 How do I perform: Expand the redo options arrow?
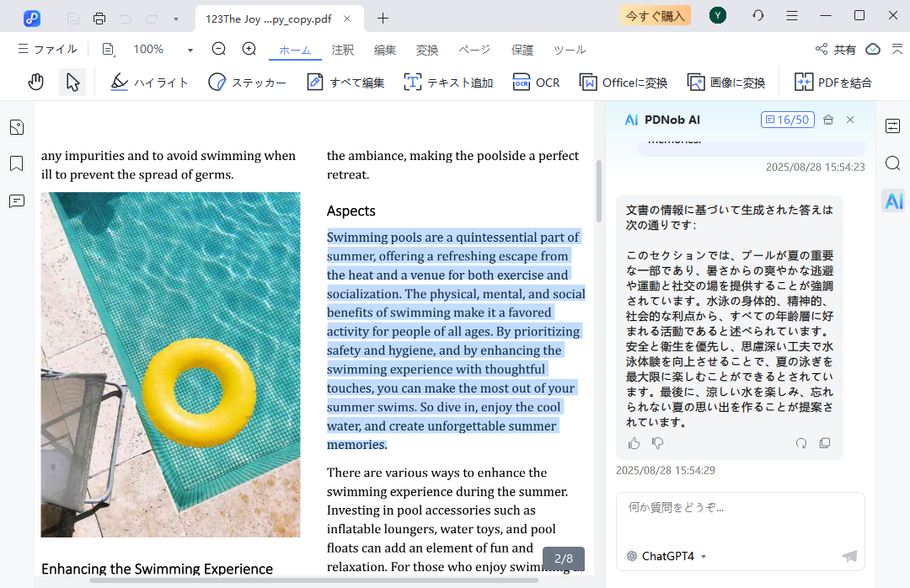174,17
